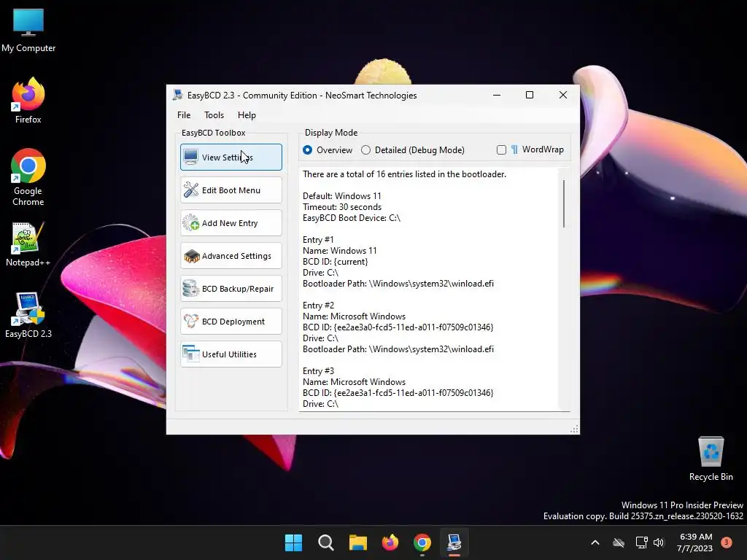Click the 'Entry #1' line
The height and width of the screenshot is (560, 747).
318,239
